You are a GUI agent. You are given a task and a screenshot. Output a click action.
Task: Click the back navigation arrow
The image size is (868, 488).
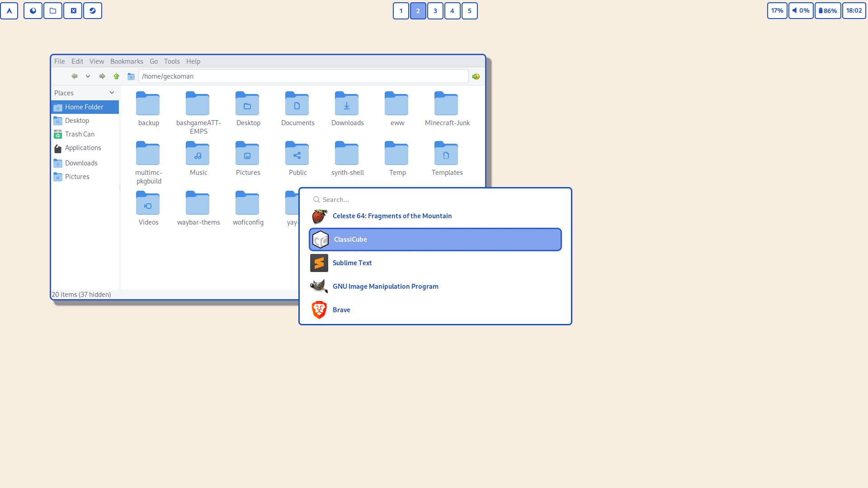pyautogui.click(x=75, y=76)
